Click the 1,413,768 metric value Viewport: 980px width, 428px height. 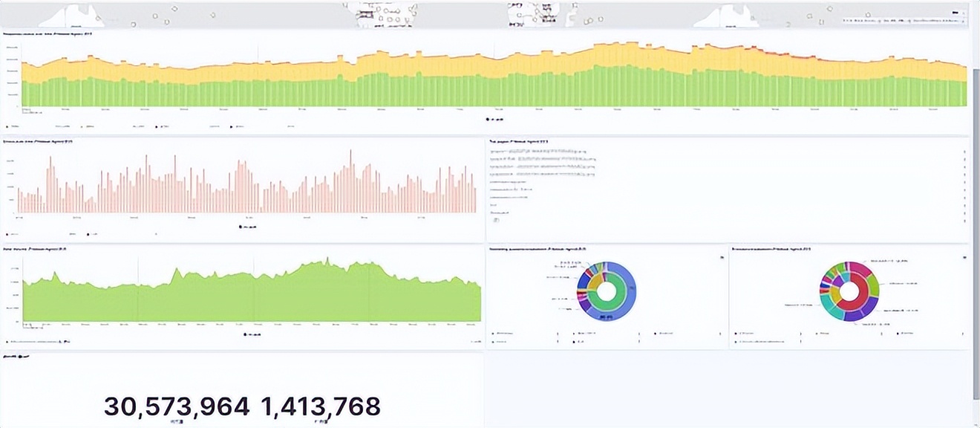321,406
